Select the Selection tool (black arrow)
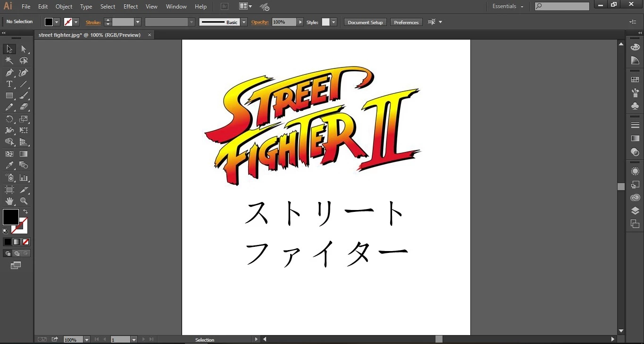This screenshot has height=344, width=644. coord(9,49)
